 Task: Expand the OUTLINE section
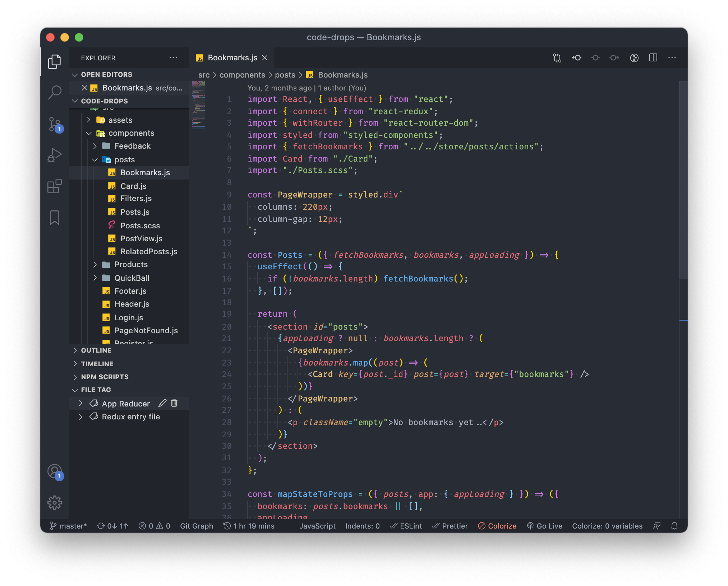pyautogui.click(x=96, y=350)
